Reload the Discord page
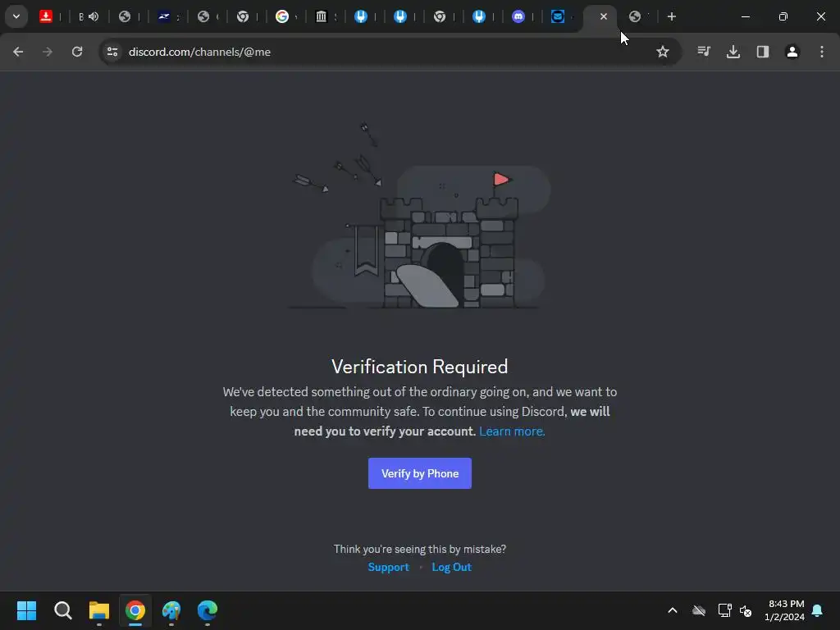The height and width of the screenshot is (630, 840). click(77, 52)
